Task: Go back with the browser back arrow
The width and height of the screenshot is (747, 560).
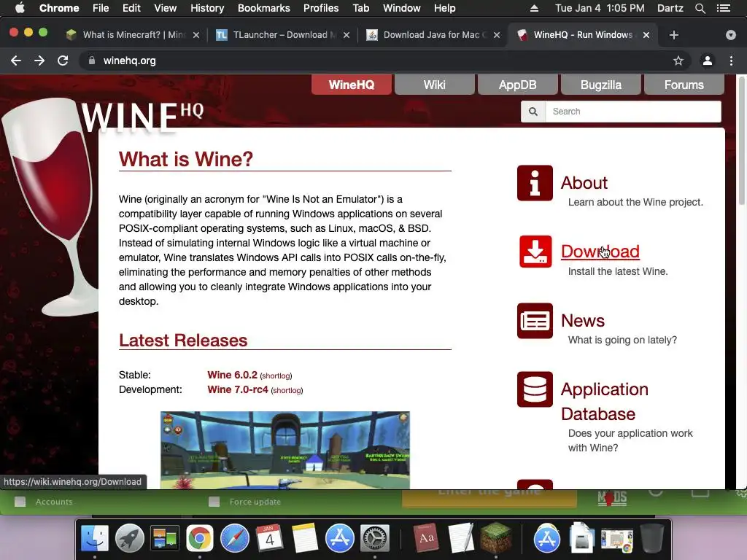Action: [x=16, y=61]
